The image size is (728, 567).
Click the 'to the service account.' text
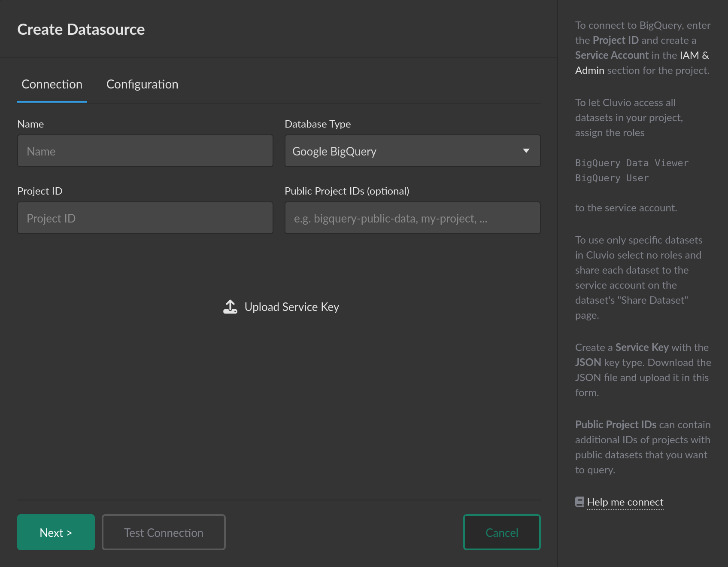(x=626, y=208)
